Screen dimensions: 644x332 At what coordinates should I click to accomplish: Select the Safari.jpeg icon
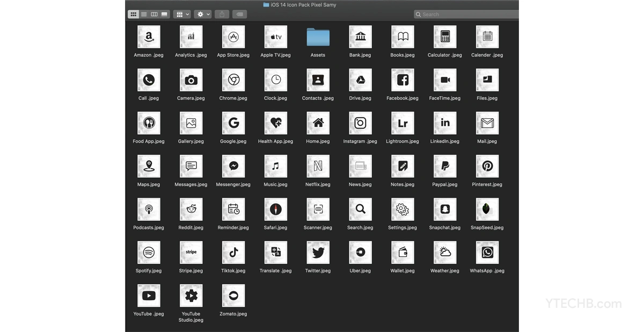point(276,210)
